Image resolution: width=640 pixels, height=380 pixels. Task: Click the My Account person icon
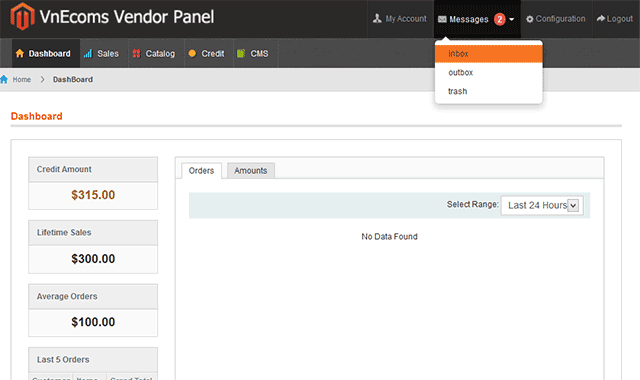point(377,18)
